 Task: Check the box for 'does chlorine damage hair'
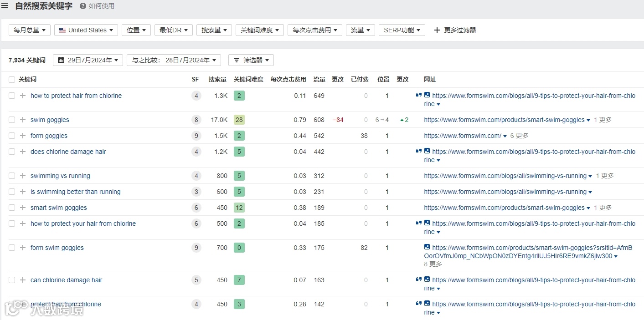(12, 152)
